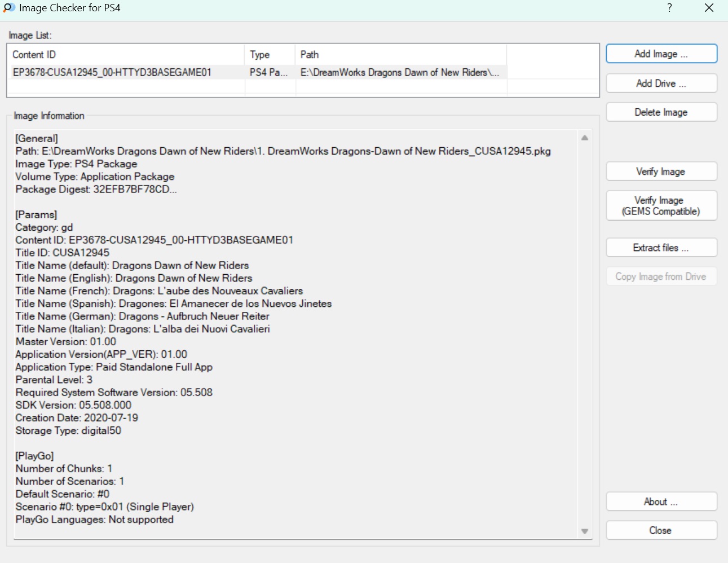Sort list by Content ID column header
This screenshot has width=728, height=563.
[125, 55]
